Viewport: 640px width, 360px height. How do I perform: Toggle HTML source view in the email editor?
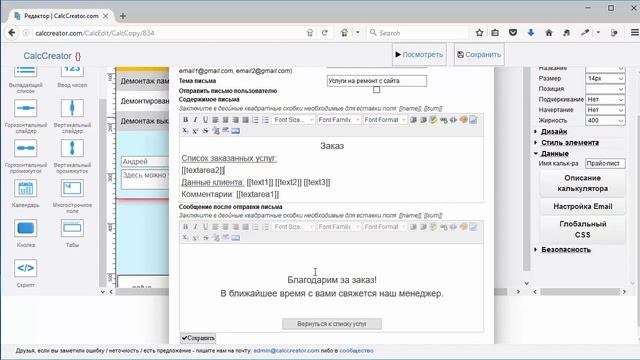point(453,120)
